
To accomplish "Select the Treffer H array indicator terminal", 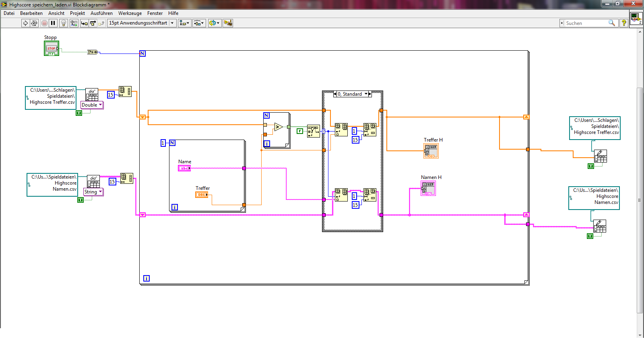I will pos(431,151).
